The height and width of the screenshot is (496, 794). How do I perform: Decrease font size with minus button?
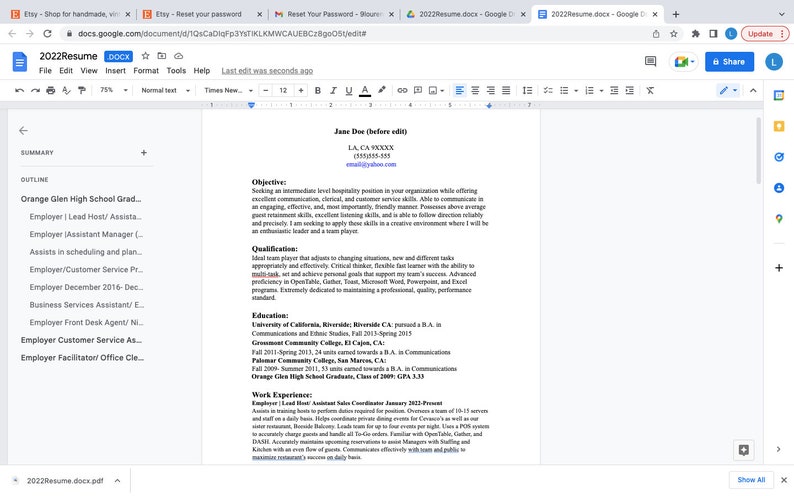pos(266,91)
